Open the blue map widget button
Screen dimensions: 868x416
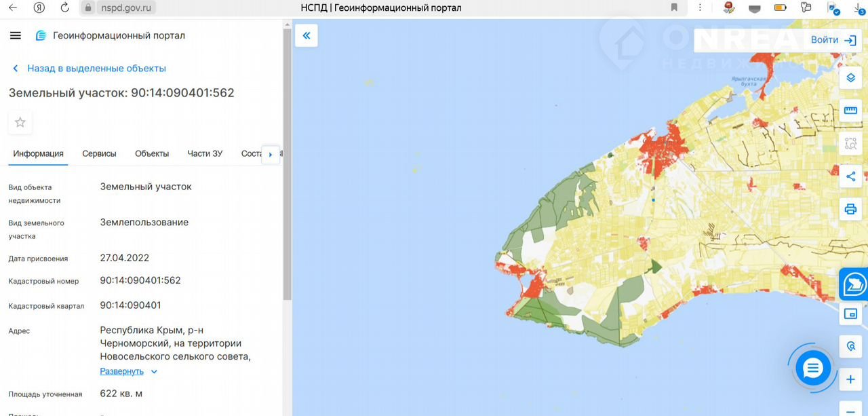pos(854,284)
